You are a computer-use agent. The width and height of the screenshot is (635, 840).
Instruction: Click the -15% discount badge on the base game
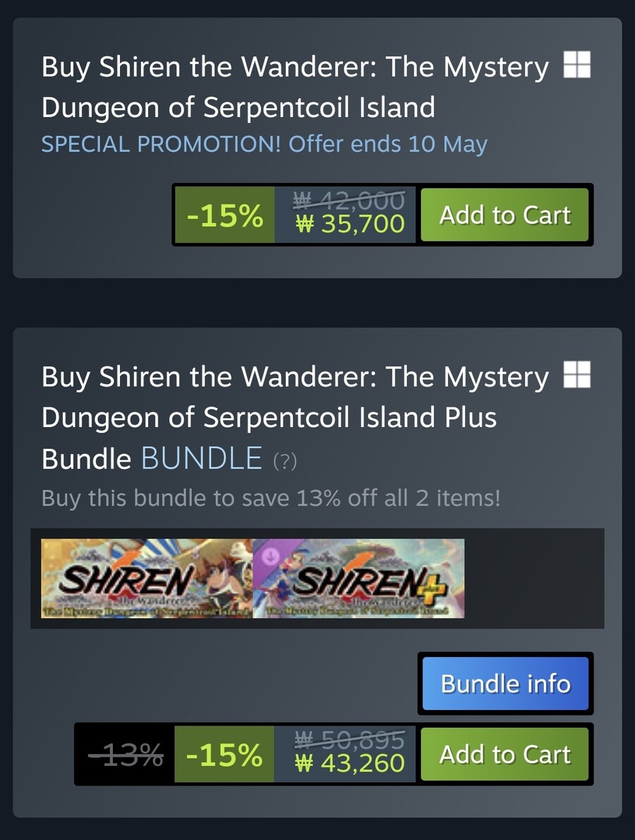pyautogui.click(x=225, y=215)
